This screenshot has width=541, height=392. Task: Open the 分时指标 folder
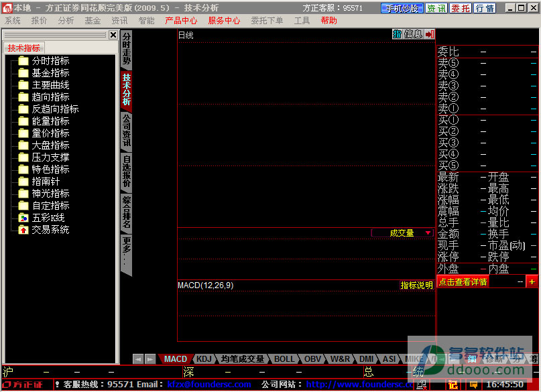click(44, 61)
